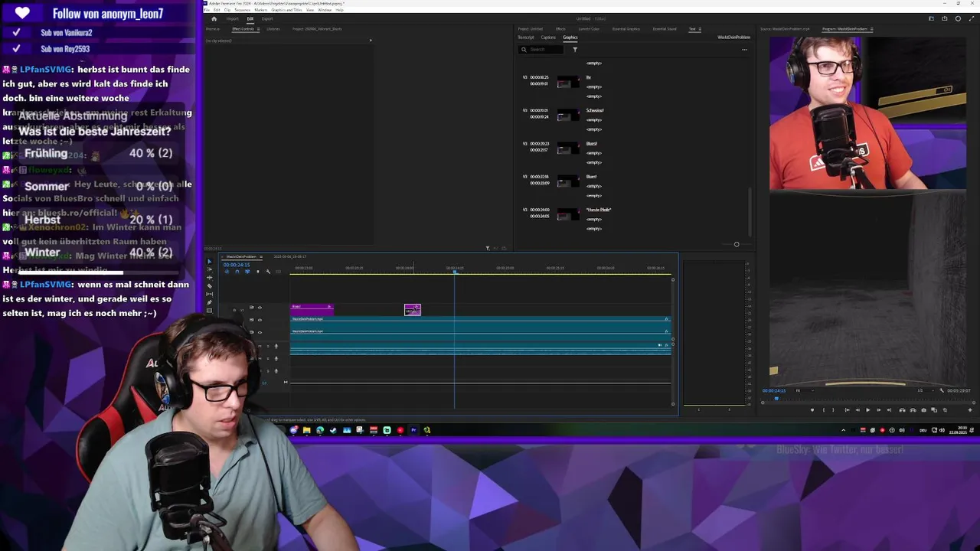Open the Essential Sound tab
980x551 pixels.
coord(665,29)
